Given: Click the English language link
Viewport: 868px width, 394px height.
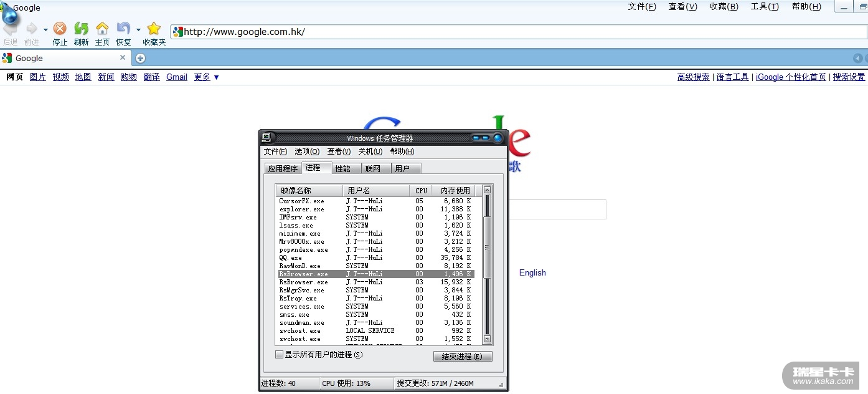Looking at the screenshot, I should (532, 272).
